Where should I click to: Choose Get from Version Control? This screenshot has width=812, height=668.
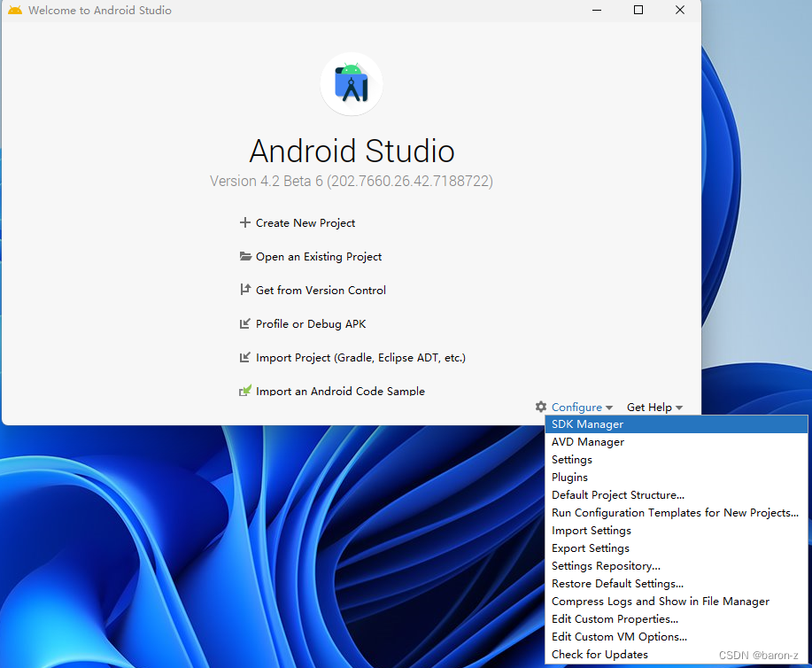point(321,291)
